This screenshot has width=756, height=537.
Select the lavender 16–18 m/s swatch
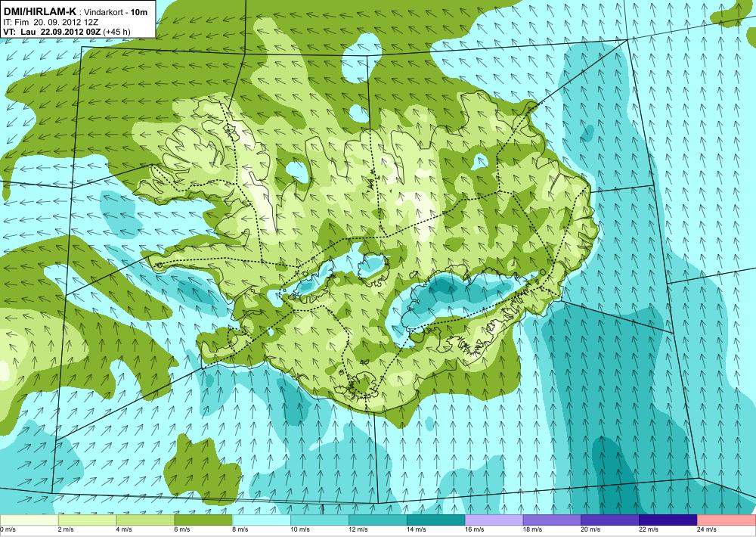494,520
